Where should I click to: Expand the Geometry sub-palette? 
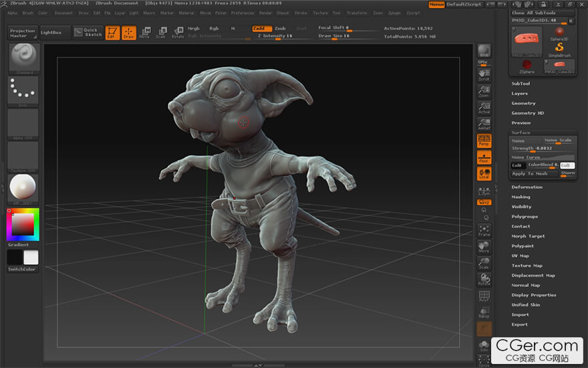523,103
